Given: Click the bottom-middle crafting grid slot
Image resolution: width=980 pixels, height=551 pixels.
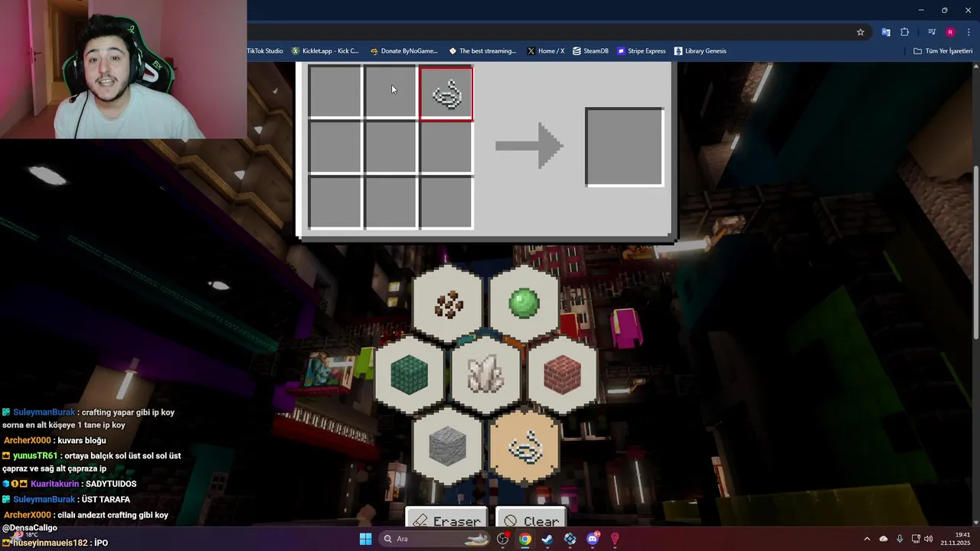Looking at the screenshot, I should 390,203.
